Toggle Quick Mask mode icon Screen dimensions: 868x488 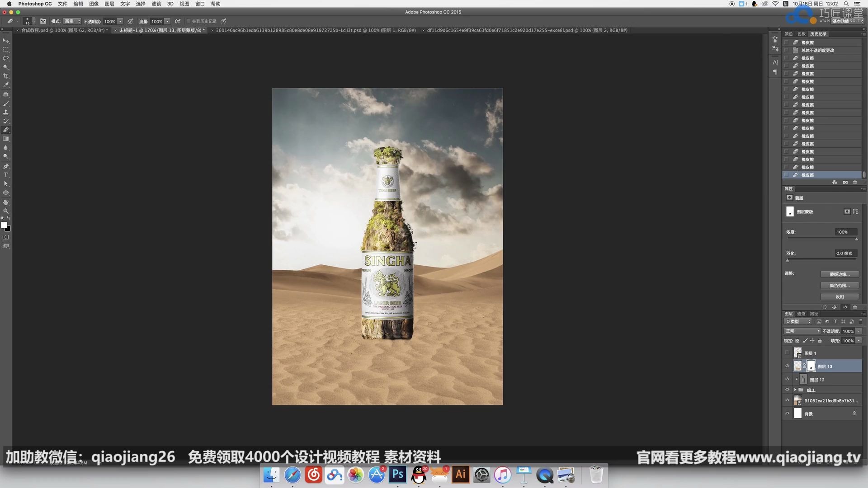[6, 237]
